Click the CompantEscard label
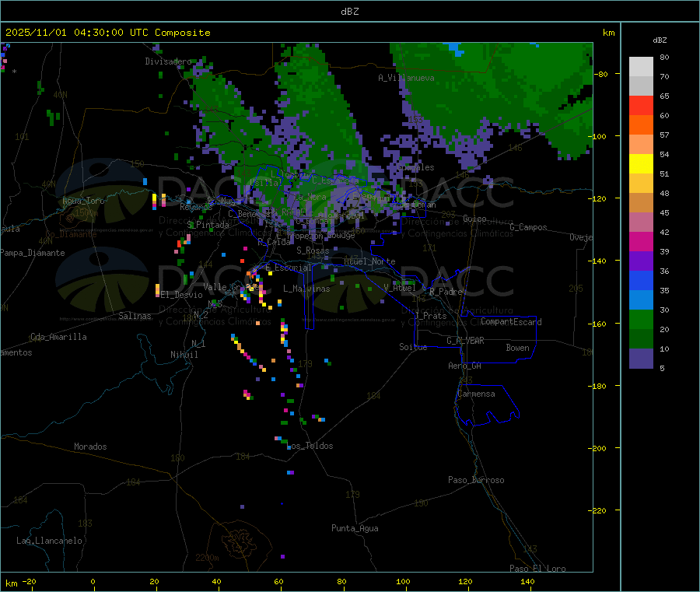 pos(511,322)
